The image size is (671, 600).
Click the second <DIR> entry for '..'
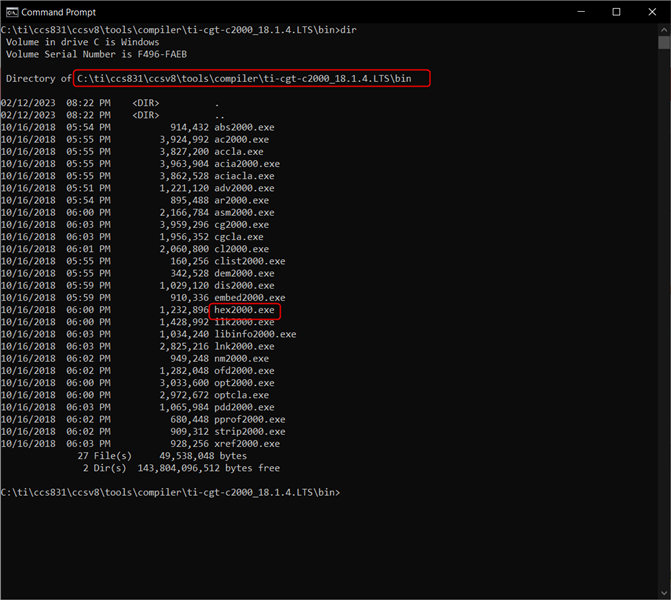click(146, 115)
